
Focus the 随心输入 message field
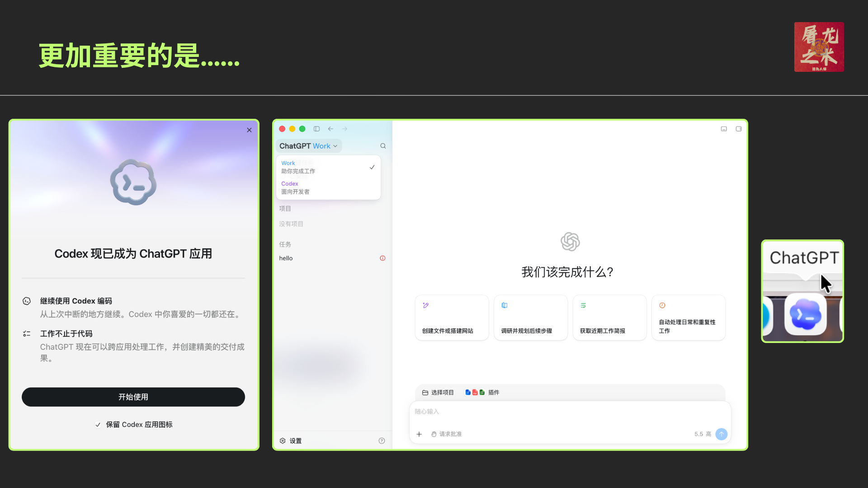570,412
